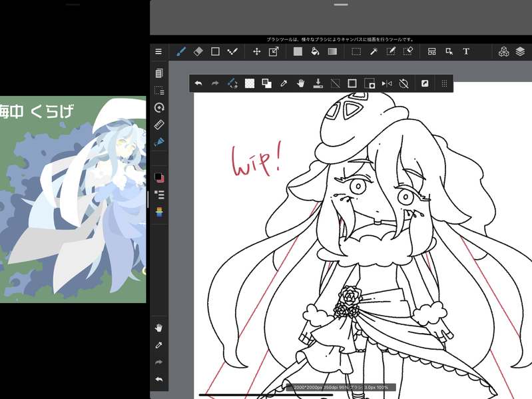Select the Dot/polyline tool

(x=232, y=51)
